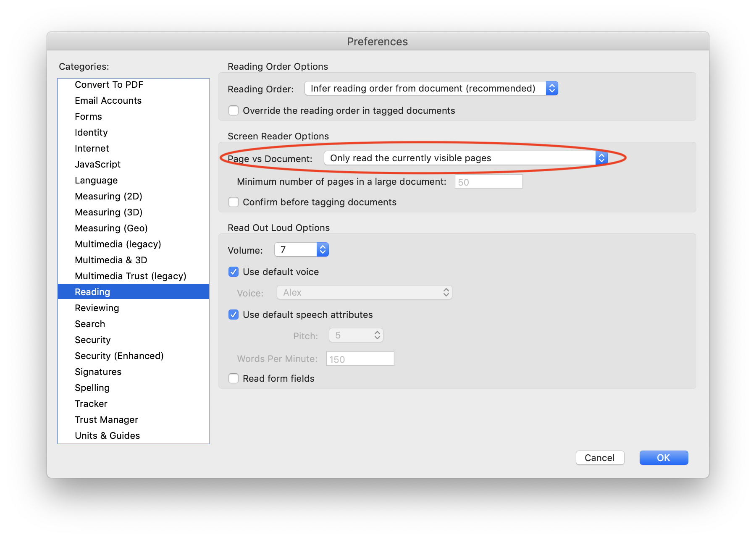The height and width of the screenshot is (540, 756).
Task: Select the JavaScript category
Action: [97, 164]
